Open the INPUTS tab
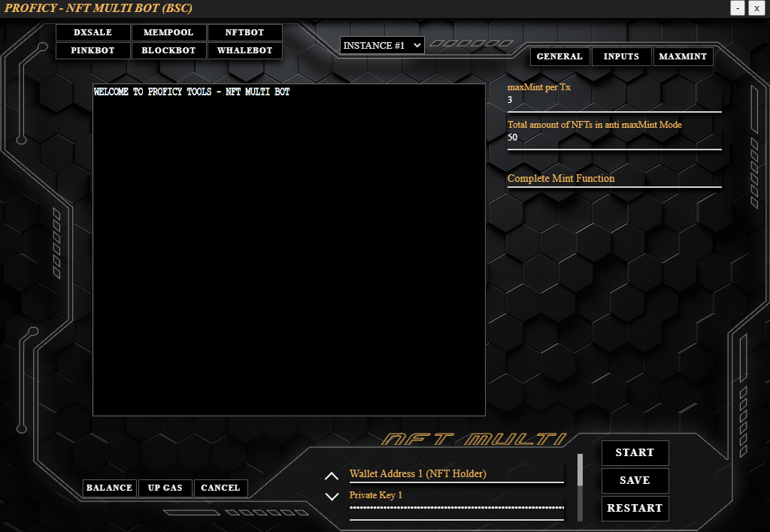The height and width of the screenshot is (532, 770). [622, 56]
